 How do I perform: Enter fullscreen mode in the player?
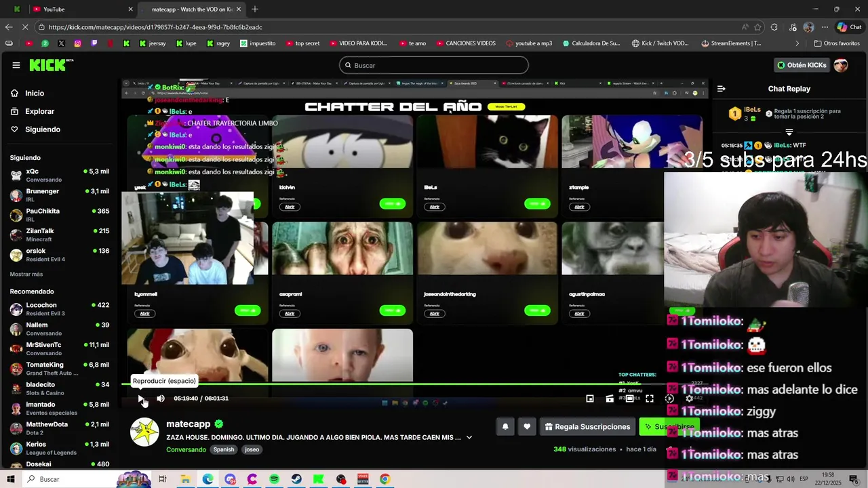(650, 399)
